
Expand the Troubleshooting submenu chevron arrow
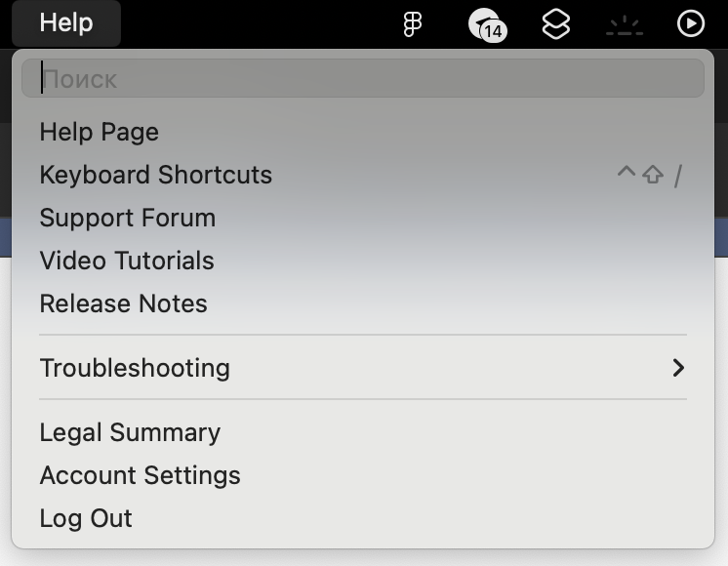click(x=678, y=368)
